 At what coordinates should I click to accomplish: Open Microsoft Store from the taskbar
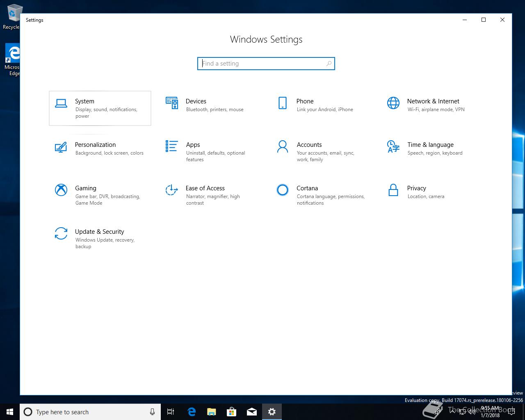click(231, 412)
